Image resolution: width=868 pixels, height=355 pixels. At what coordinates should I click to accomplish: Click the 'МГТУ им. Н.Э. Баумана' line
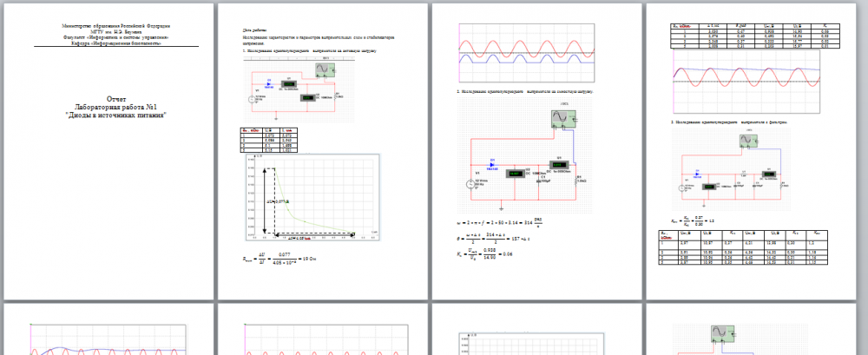point(116,31)
